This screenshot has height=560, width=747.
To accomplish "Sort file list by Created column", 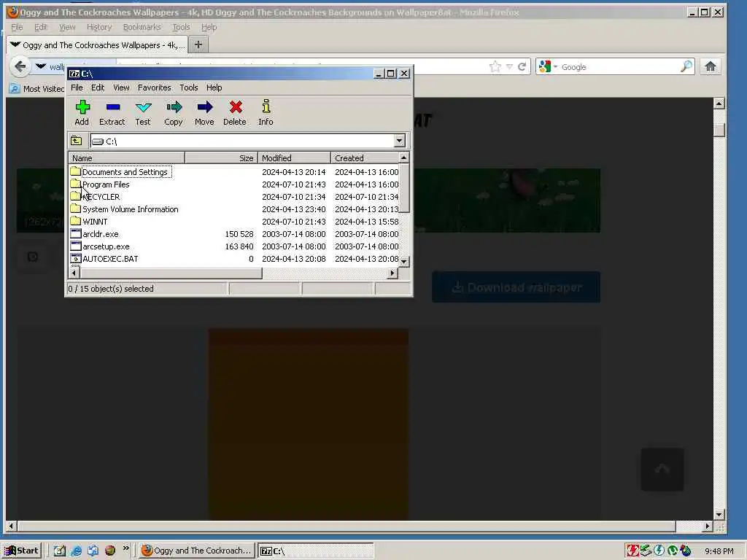I will pos(365,157).
